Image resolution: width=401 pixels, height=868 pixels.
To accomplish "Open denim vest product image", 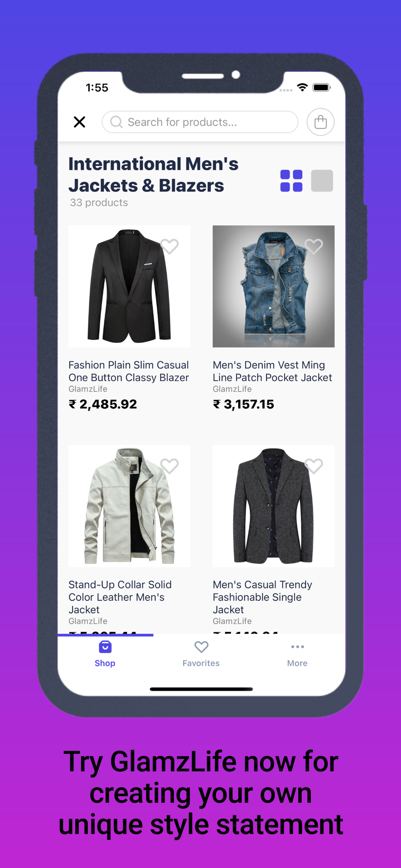I will [273, 286].
